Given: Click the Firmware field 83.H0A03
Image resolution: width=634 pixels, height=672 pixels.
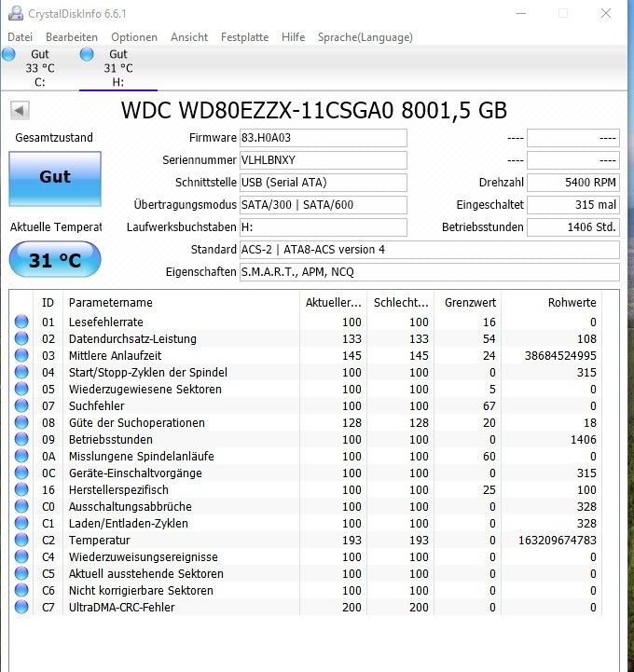Looking at the screenshot, I should click(324, 138).
